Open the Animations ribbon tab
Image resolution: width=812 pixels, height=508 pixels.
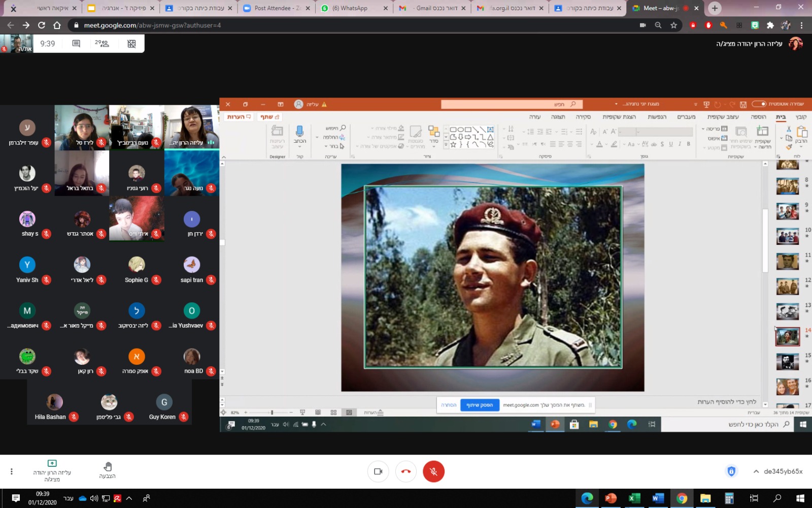(x=657, y=117)
